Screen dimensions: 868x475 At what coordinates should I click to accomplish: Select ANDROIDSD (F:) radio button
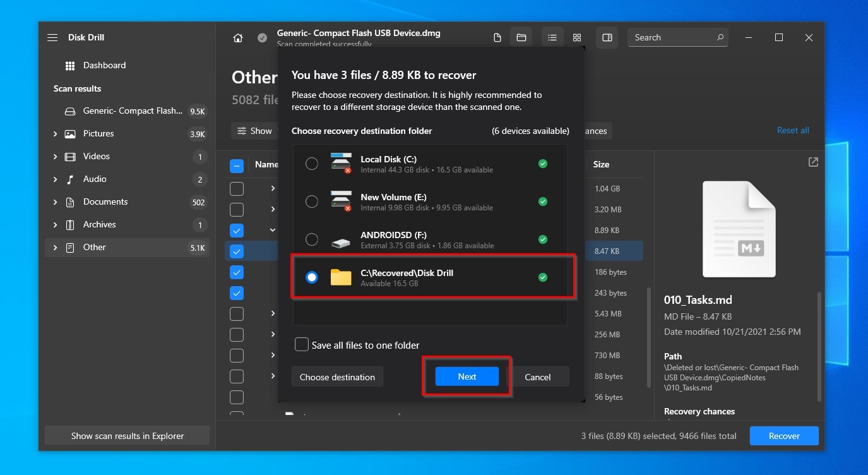point(312,240)
